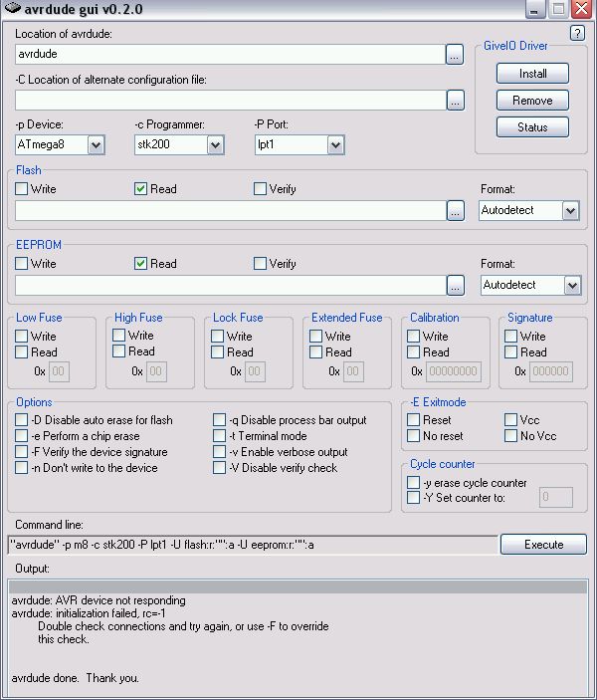Click the help question mark icon
Image resolution: width=597 pixels, height=700 pixels.
click(x=577, y=33)
